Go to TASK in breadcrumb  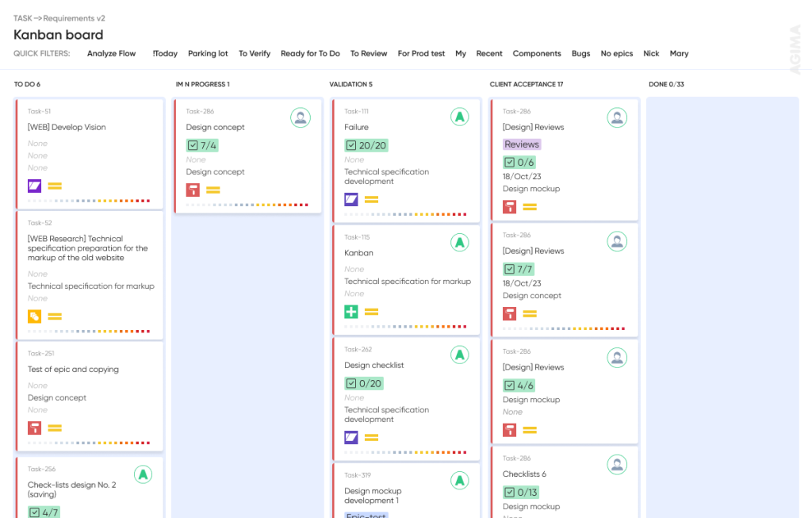click(23, 18)
